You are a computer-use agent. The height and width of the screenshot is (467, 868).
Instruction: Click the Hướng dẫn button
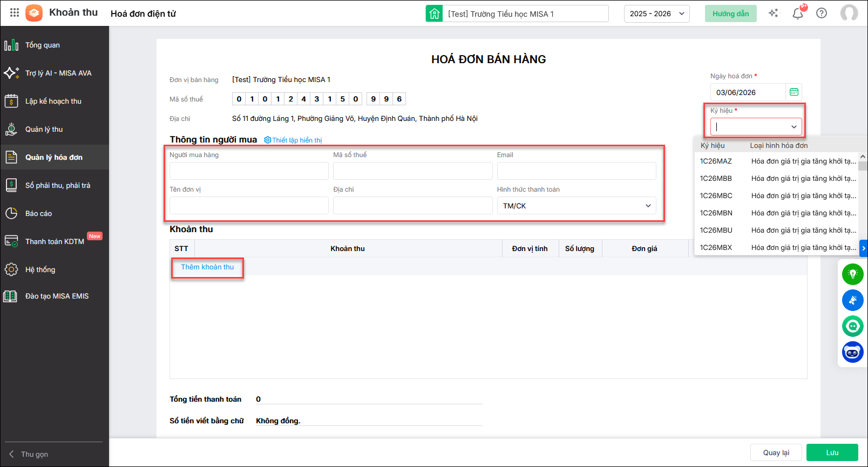pyautogui.click(x=731, y=13)
